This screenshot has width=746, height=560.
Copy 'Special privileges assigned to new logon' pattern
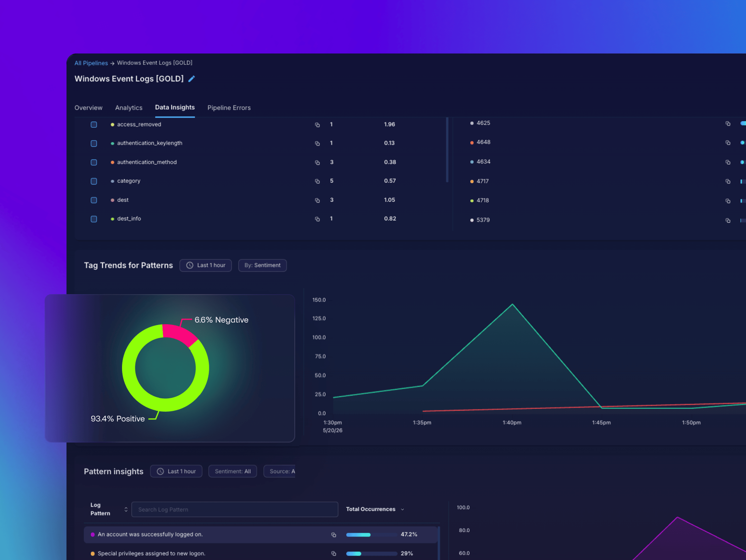(x=334, y=554)
